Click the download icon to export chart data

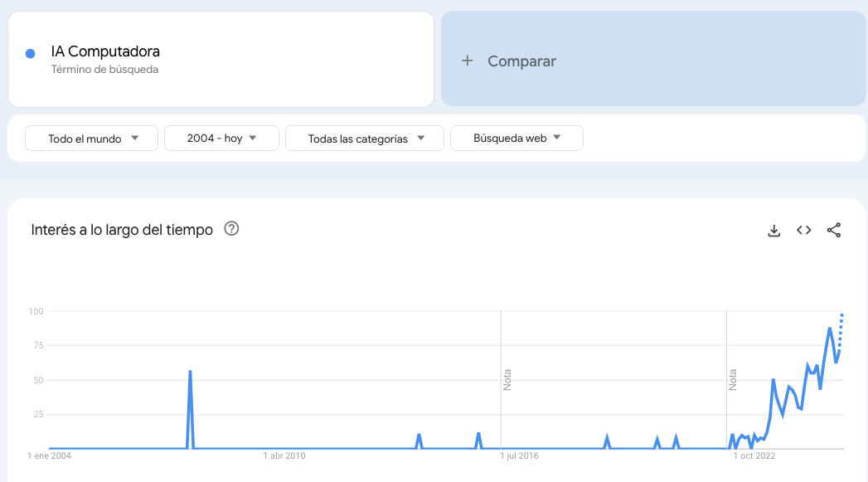tap(773, 230)
